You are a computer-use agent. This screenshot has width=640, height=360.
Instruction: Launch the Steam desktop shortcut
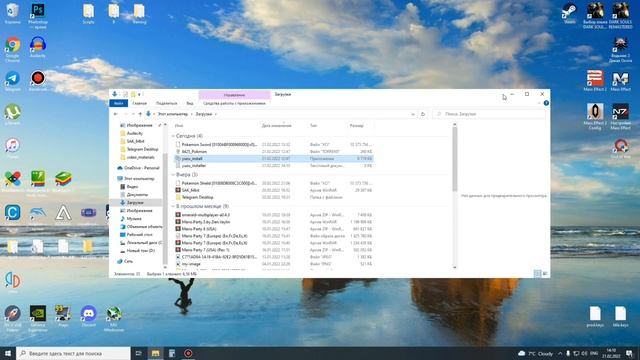569,13
